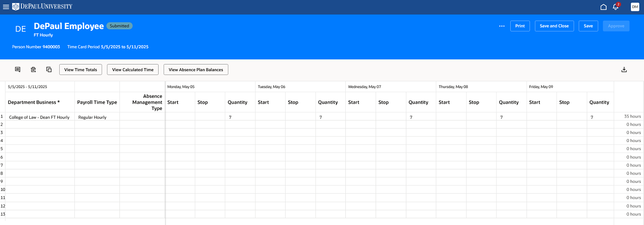Click the DePaul Employee name heading
Image resolution: width=644 pixels, height=225 pixels.
pos(69,26)
